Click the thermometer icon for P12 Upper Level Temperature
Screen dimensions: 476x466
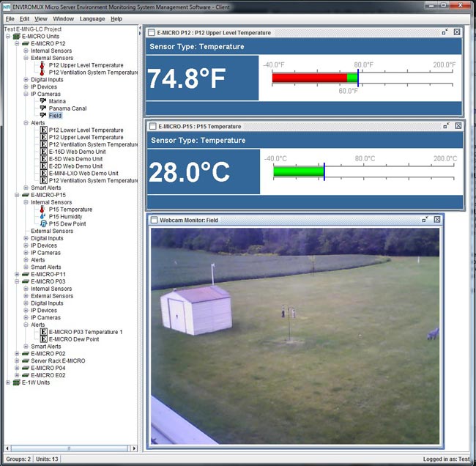(42, 65)
